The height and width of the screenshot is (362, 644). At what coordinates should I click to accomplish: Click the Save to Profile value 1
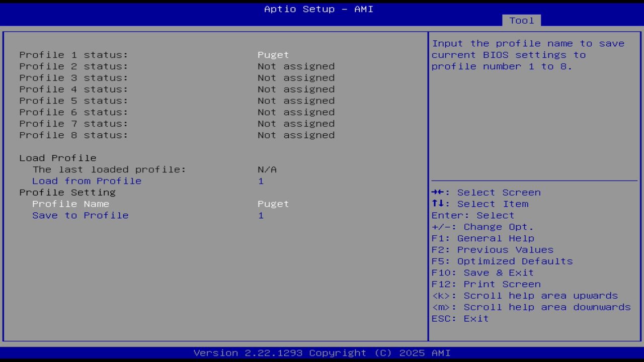(x=261, y=215)
